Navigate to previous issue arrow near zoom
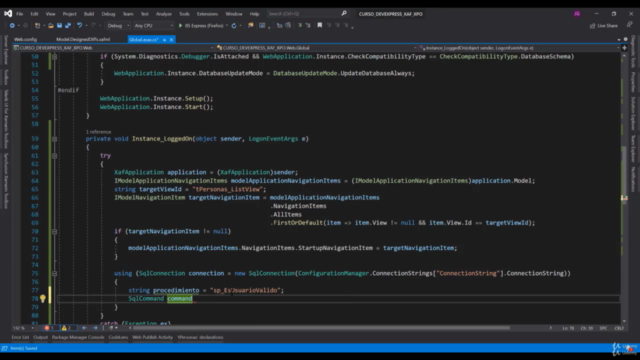The image size is (640, 360). [x=84, y=328]
